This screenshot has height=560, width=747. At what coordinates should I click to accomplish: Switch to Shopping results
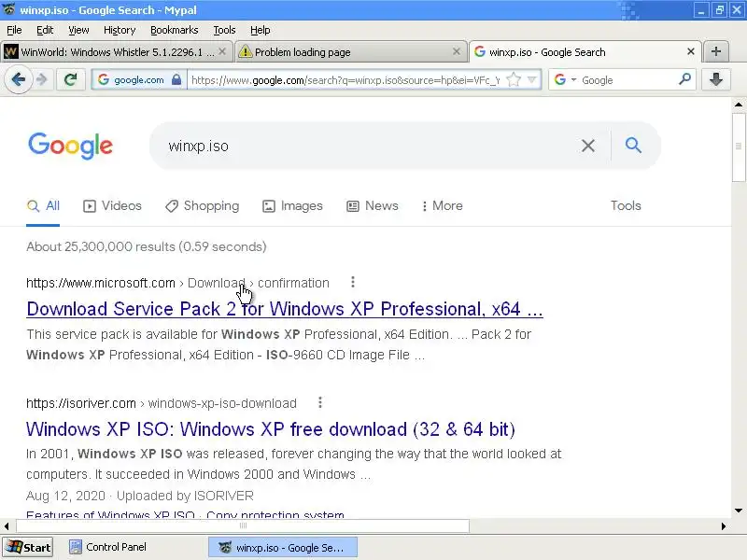coord(202,205)
